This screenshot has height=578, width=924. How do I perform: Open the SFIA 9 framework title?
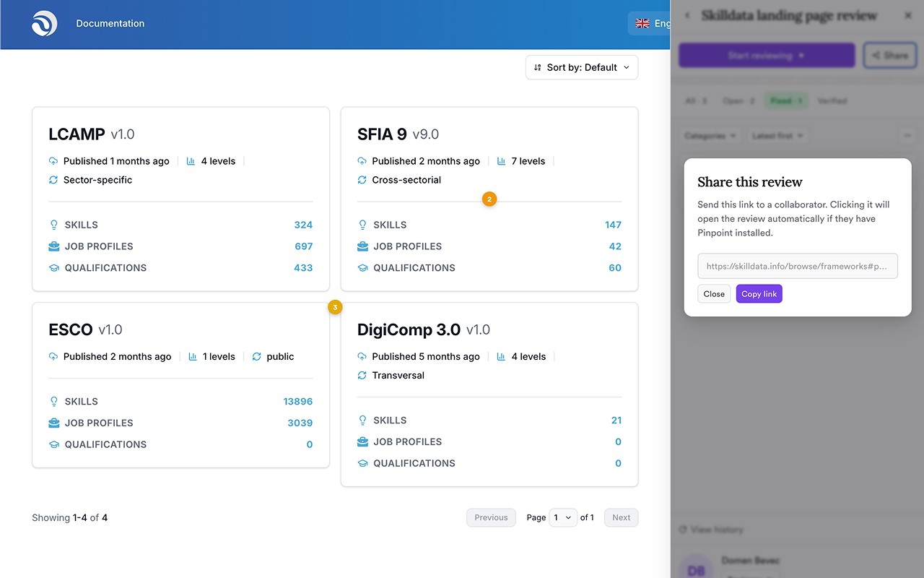tap(382, 134)
